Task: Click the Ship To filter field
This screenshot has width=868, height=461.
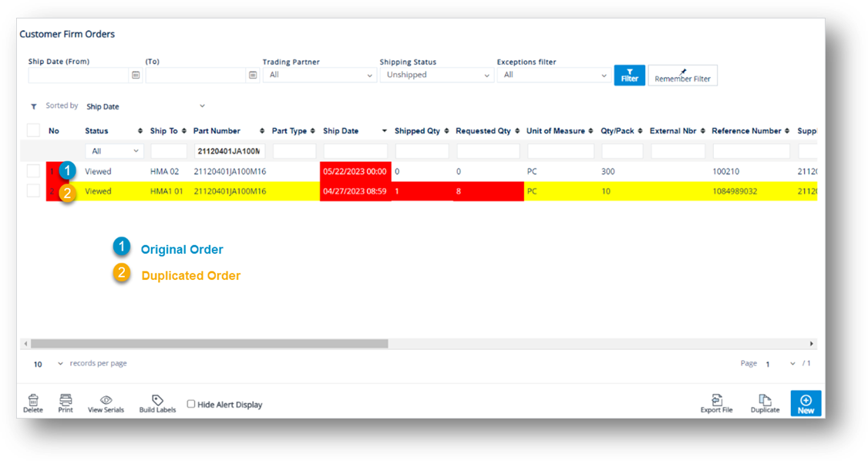Action: pyautogui.click(x=169, y=151)
